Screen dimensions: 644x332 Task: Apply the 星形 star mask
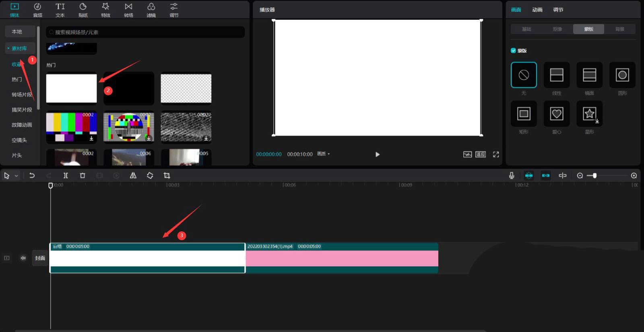click(590, 113)
